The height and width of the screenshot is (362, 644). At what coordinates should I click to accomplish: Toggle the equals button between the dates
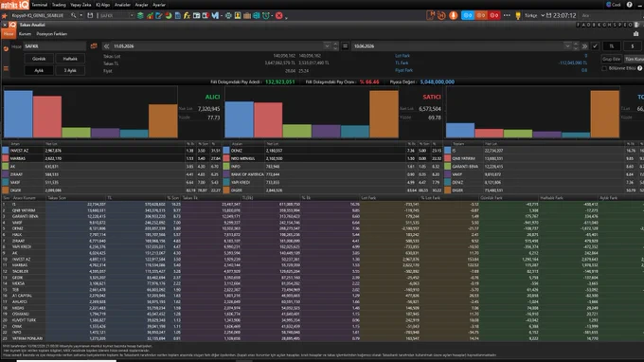point(345,46)
